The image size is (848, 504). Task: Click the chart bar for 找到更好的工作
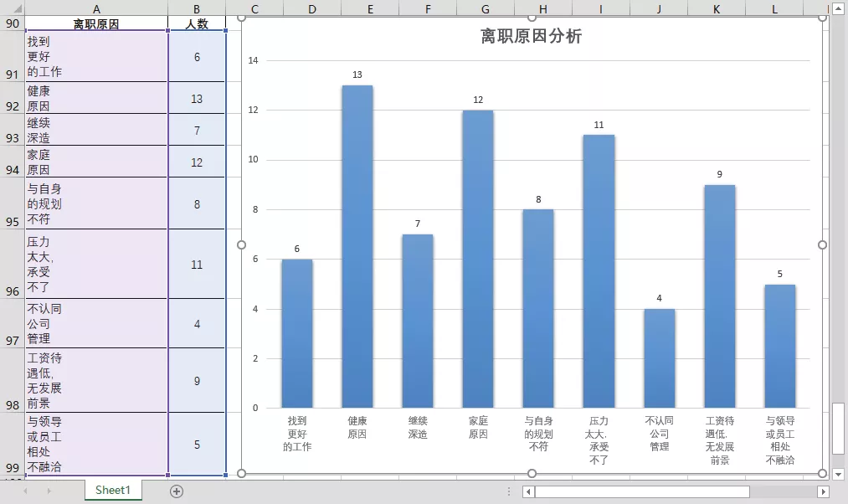(297, 333)
